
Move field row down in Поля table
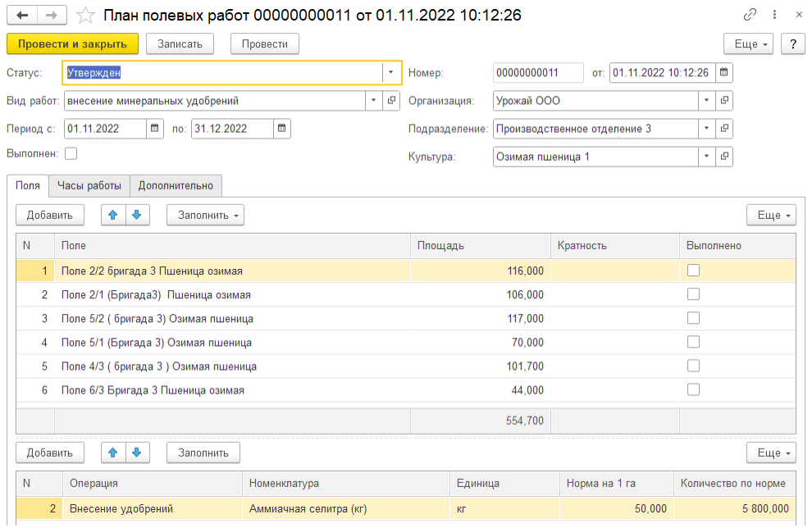(136, 215)
